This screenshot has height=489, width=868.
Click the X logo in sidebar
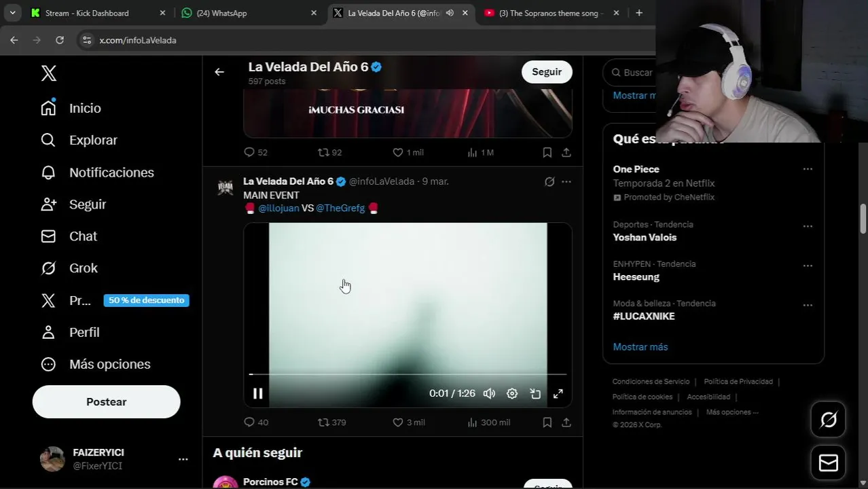(48, 73)
